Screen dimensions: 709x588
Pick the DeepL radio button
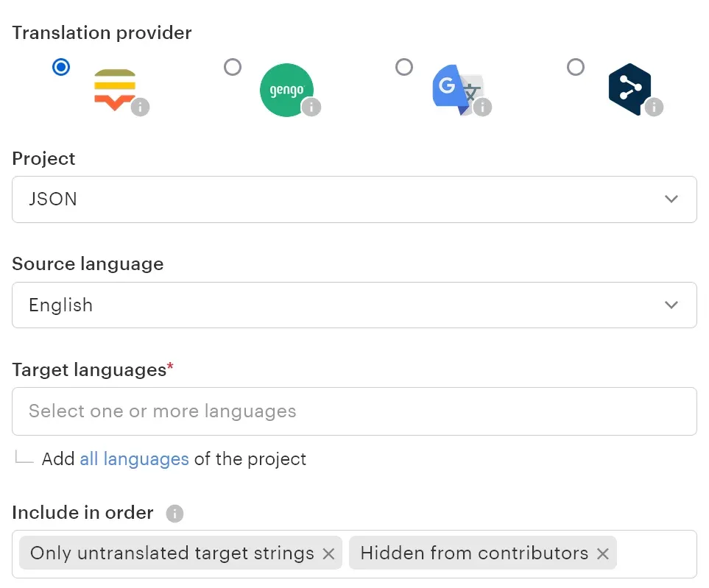tap(576, 68)
